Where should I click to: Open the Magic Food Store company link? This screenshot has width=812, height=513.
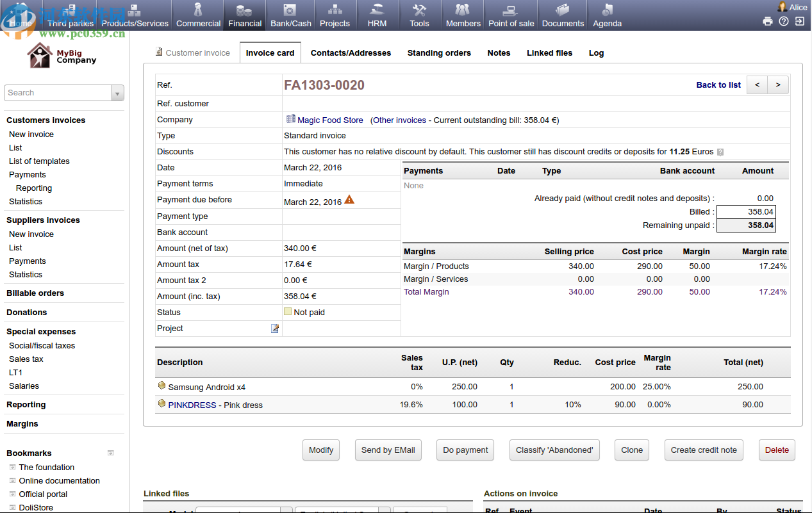click(x=330, y=120)
